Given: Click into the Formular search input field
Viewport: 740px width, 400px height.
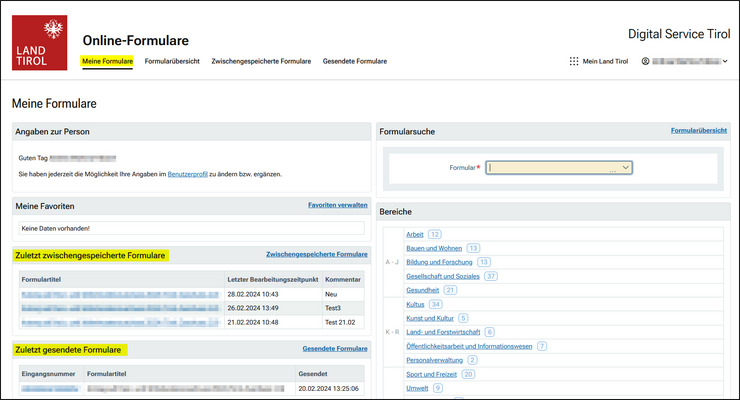Looking at the screenshot, I should pyautogui.click(x=550, y=168).
